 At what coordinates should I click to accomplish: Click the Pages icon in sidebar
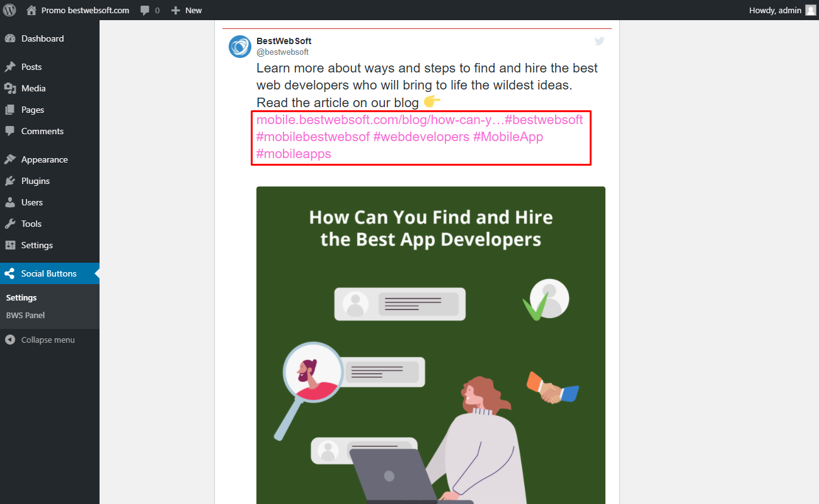pos(9,110)
